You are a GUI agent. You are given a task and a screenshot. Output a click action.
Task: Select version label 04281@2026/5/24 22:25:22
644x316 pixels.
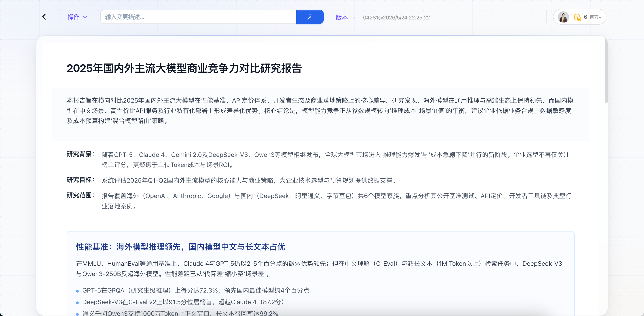pyautogui.click(x=396, y=17)
